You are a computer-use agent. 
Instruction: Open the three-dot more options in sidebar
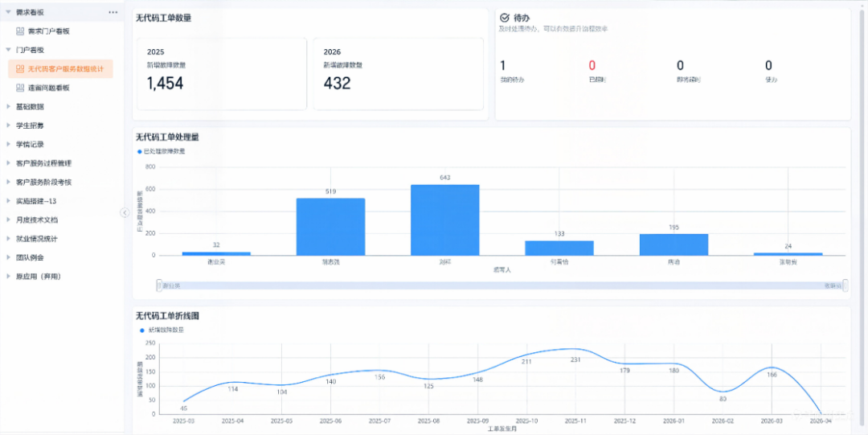coord(113,12)
